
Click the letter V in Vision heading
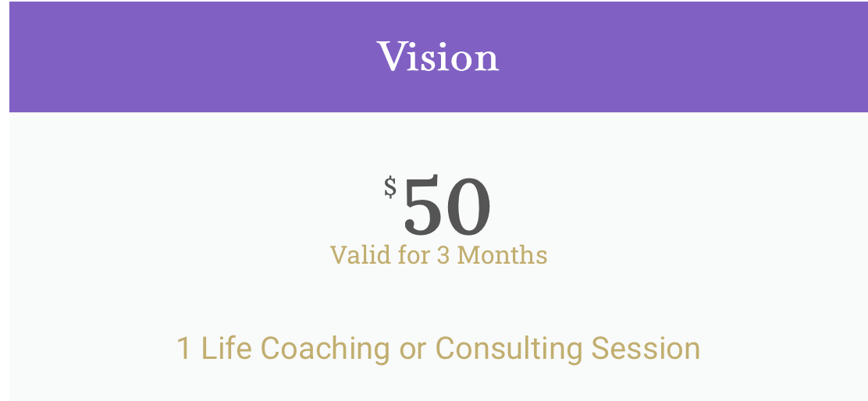391,58
